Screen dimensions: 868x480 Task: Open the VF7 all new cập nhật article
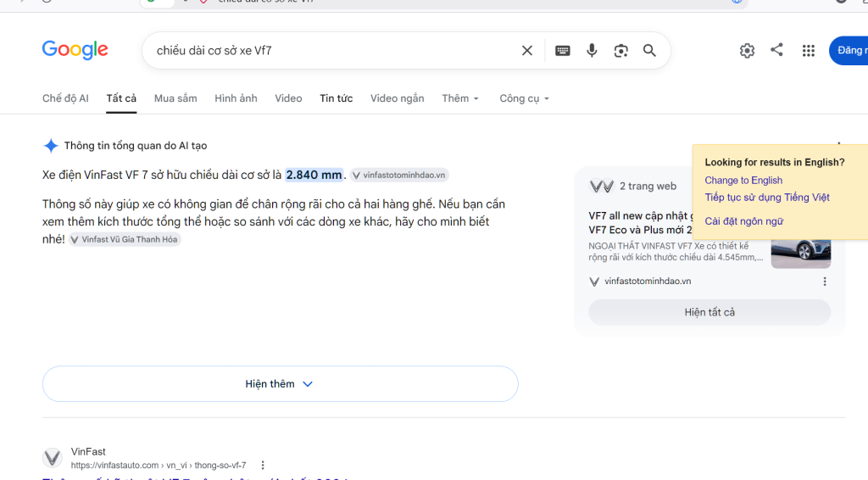click(640, 222)
